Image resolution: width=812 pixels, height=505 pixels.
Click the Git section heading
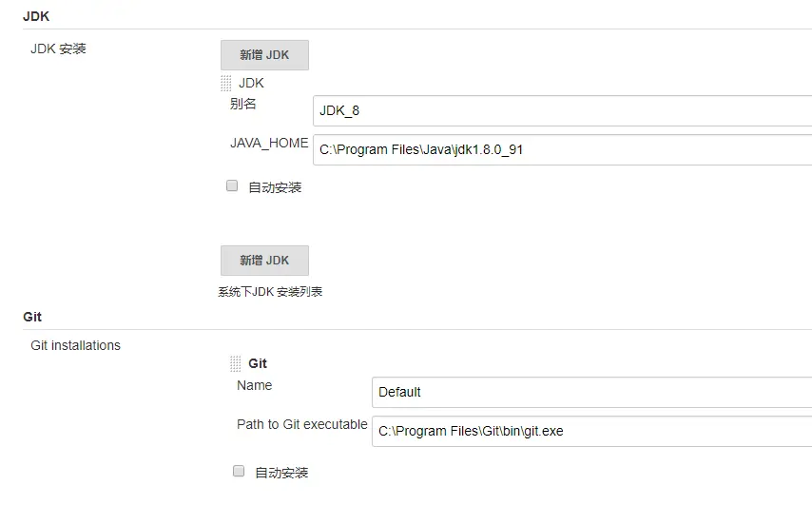point(32,317)
